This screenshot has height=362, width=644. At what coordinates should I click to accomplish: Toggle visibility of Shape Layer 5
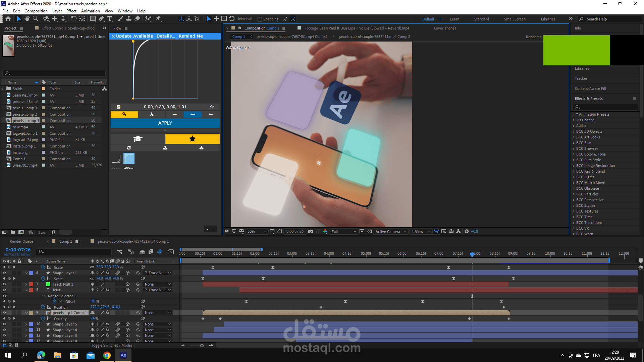4,324
